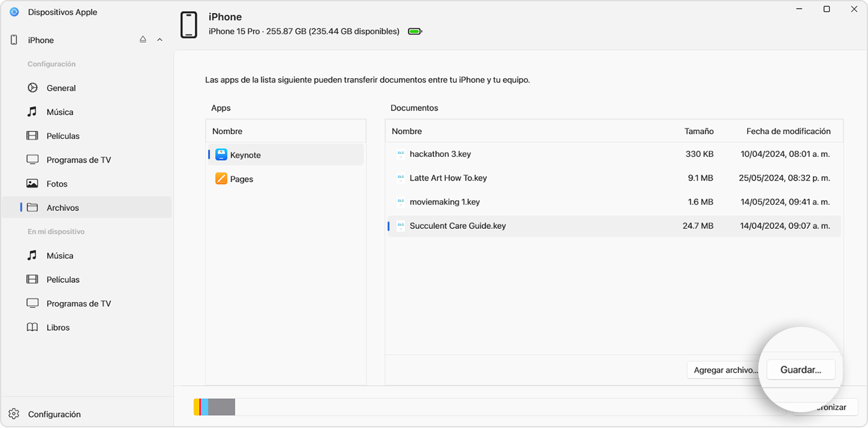Sort documents by Fecha de modificación header

tap(788, 132)
